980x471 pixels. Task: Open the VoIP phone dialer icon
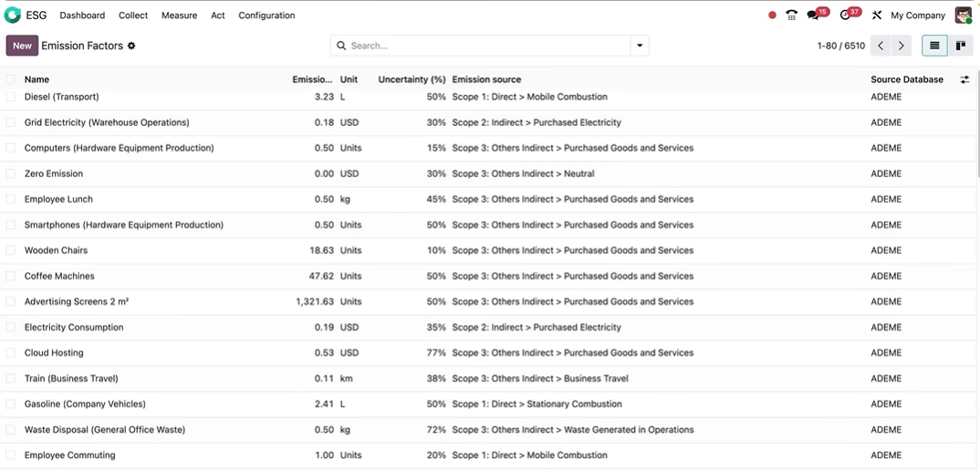[791, 16]
